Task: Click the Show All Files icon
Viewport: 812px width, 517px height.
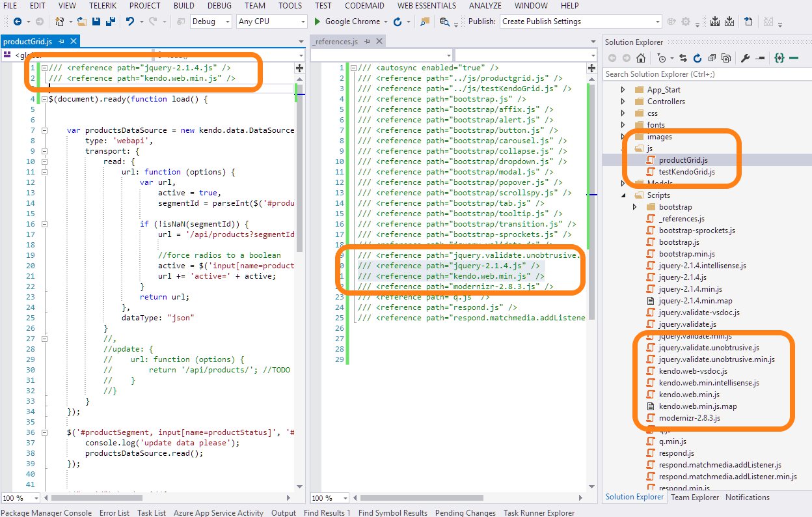Action: click(x=726, y=58)
